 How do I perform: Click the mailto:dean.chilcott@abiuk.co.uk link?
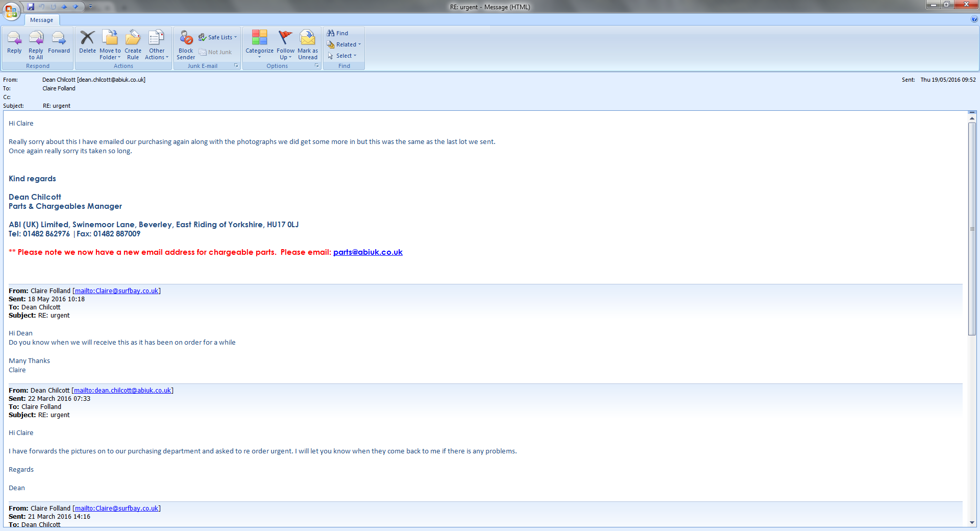click(122, 391)
